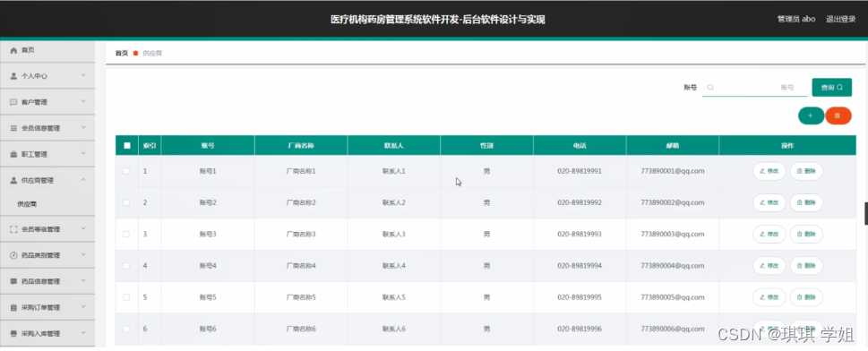868x351 pixels.
Task: Click the page's vertical scrollbar handle
Action: (x=866, y=214)
